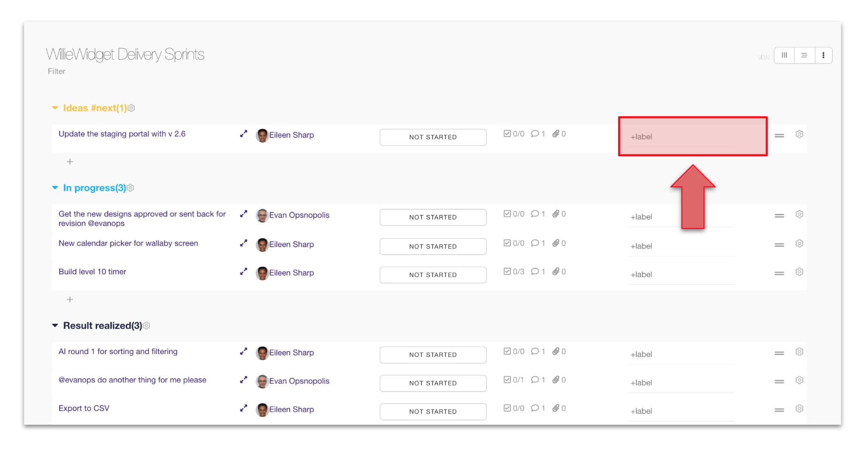Open attachments for New calendar picker task
The height and width of the screenshot is (454, 868).
[559, 243]
